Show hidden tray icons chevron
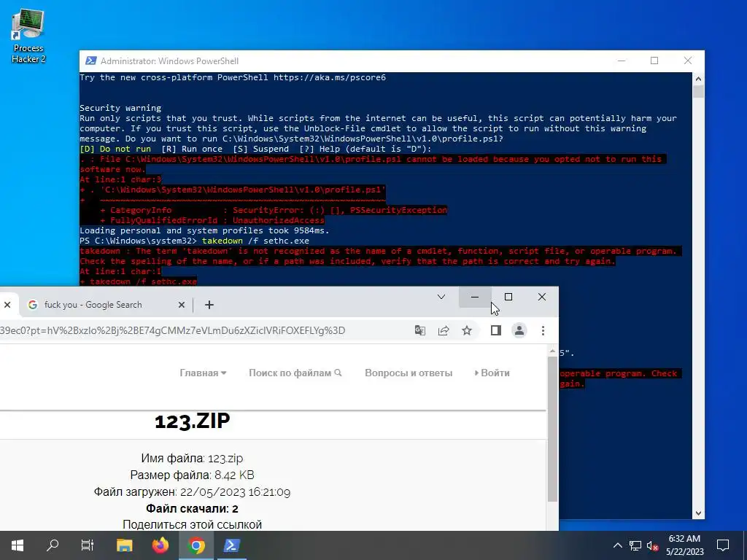Viewport: 747px width, 560px height. click(x=617, y=545)
